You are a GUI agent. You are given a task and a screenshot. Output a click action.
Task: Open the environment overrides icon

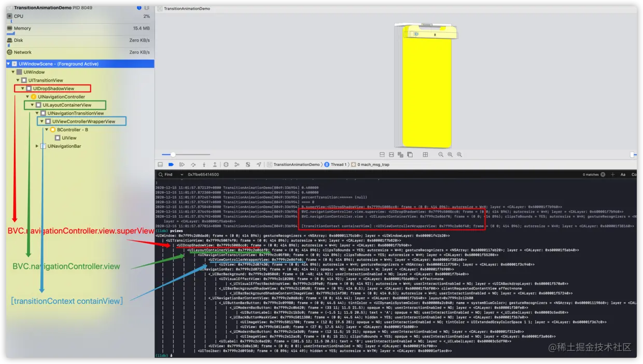[248, 164]
